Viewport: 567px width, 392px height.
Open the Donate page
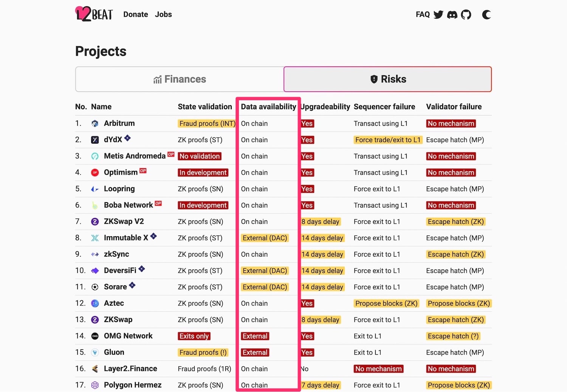click(136, 14)
